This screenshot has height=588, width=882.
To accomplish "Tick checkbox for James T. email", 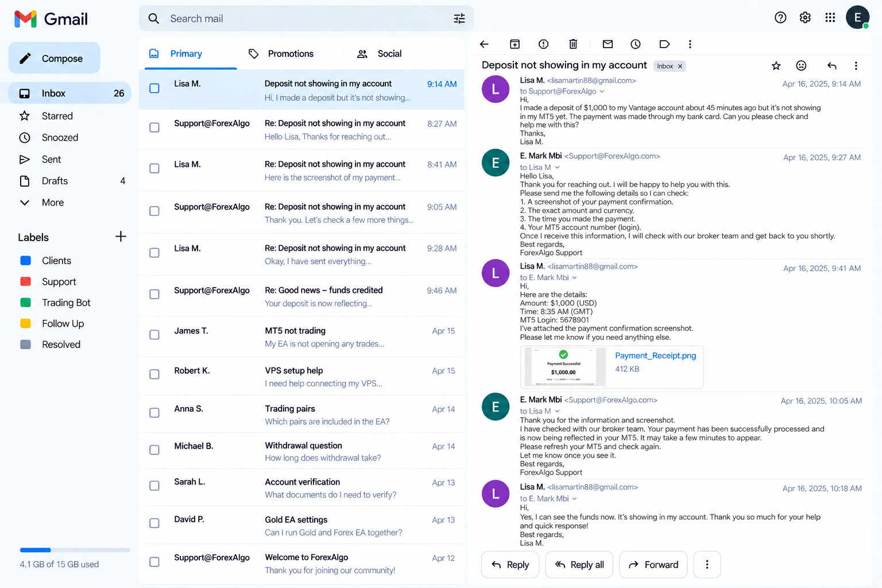I will click(154, 335).
